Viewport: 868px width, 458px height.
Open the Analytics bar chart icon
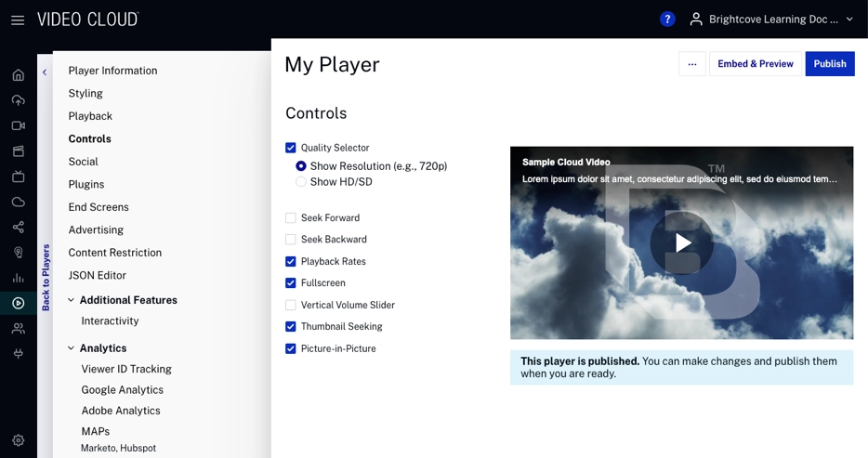18,278
